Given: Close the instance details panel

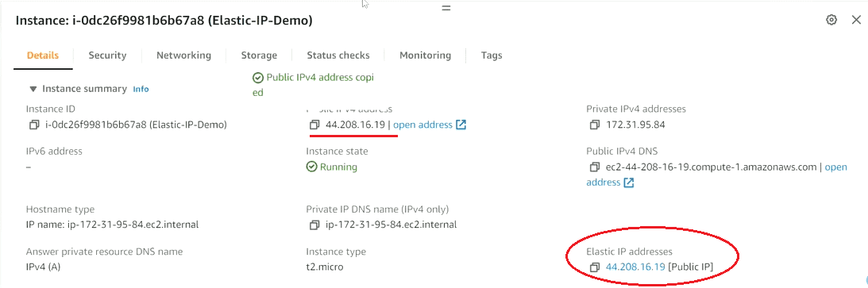Looking at the screenshot, I should coord(856,21).
